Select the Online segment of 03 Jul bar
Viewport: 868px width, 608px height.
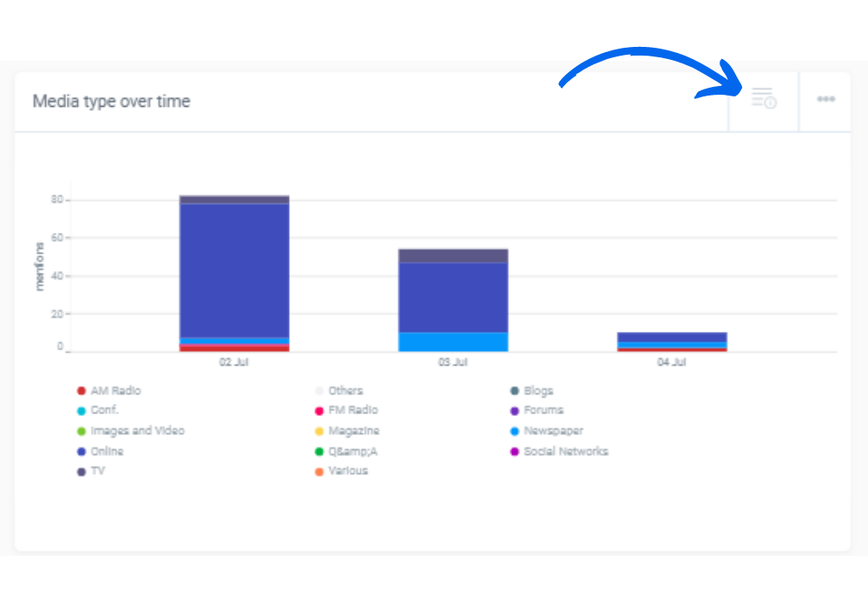tap(453, 297)
